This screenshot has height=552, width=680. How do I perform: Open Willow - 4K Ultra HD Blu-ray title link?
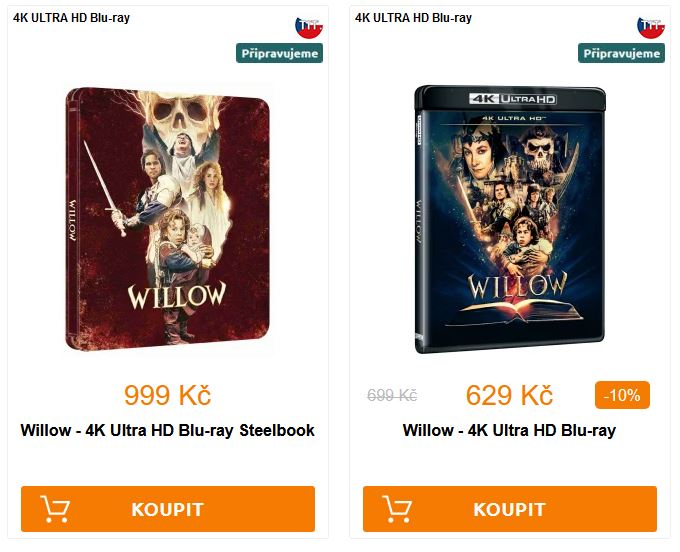[509, 430]
